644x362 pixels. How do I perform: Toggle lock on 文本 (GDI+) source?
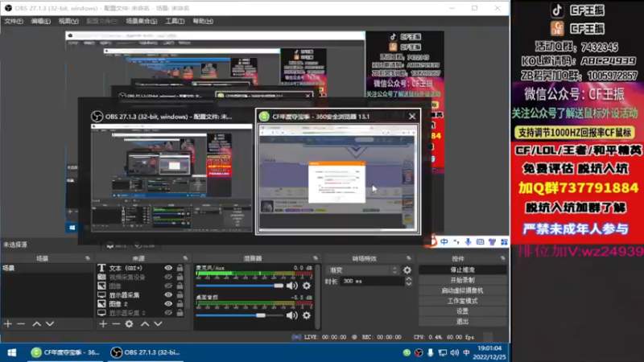point(180,268)
